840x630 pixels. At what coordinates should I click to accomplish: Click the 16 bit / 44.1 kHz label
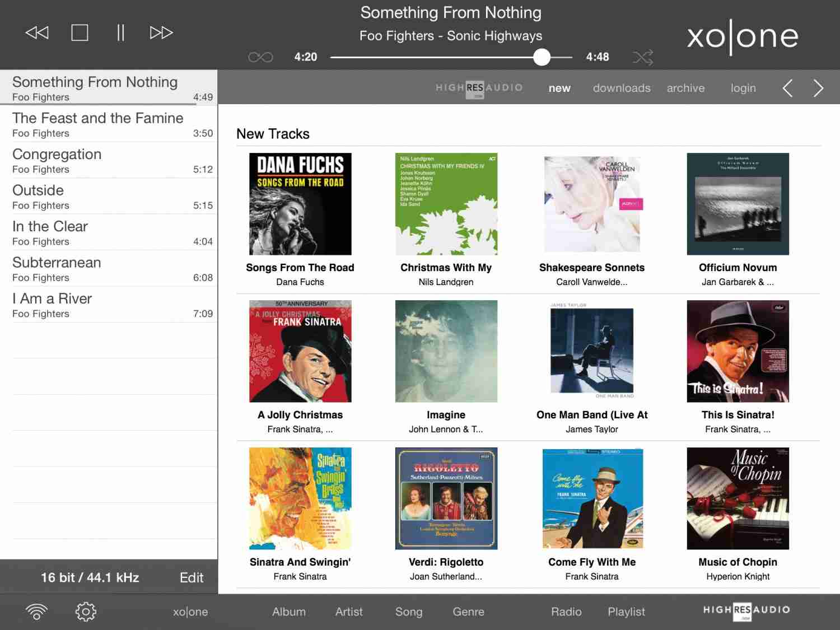tap(90, 577)
